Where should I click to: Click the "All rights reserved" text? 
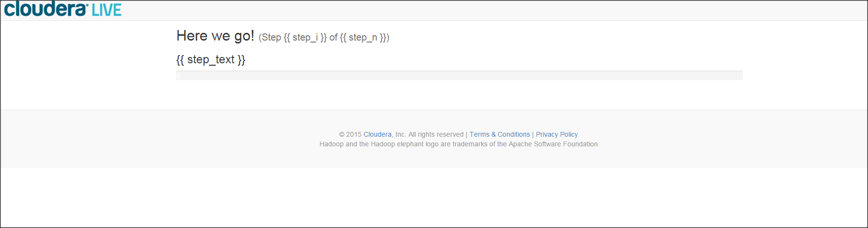pyautogui.click(x=436, y=134)
